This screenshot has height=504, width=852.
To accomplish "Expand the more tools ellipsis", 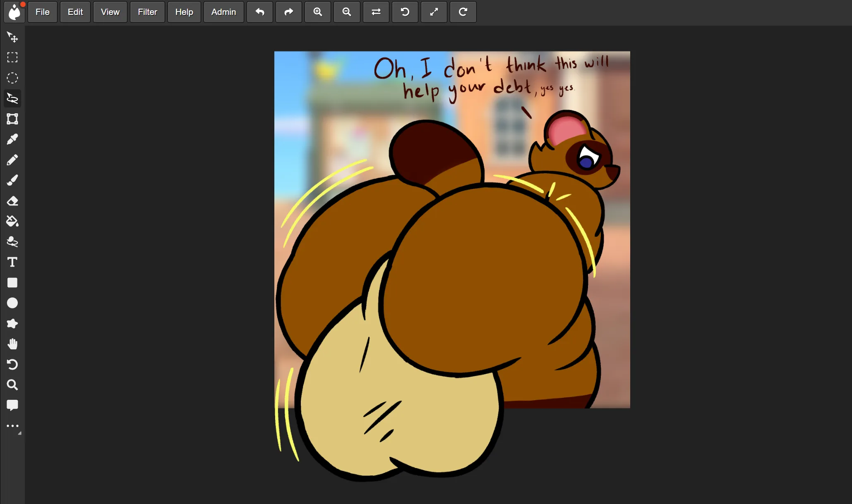I will point(12,426).
